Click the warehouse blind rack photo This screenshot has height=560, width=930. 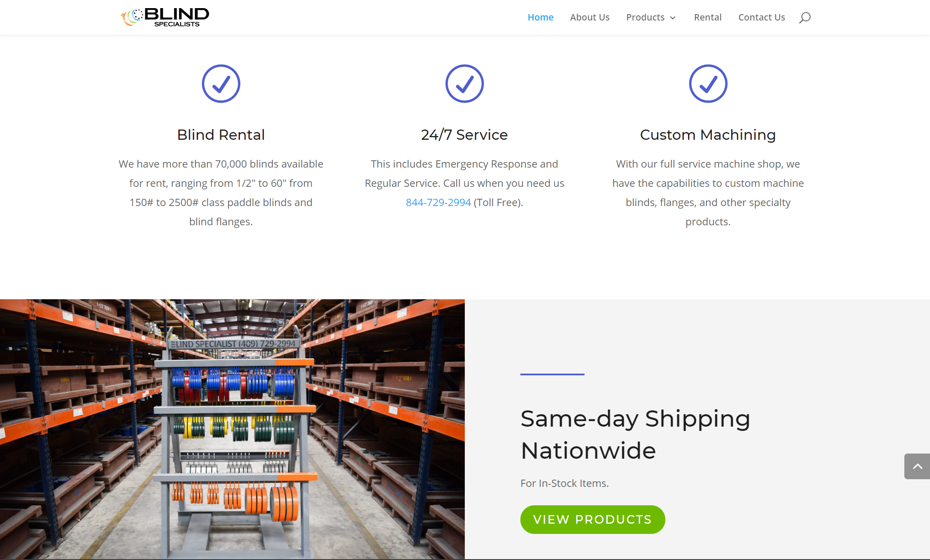tap(232, 429)
